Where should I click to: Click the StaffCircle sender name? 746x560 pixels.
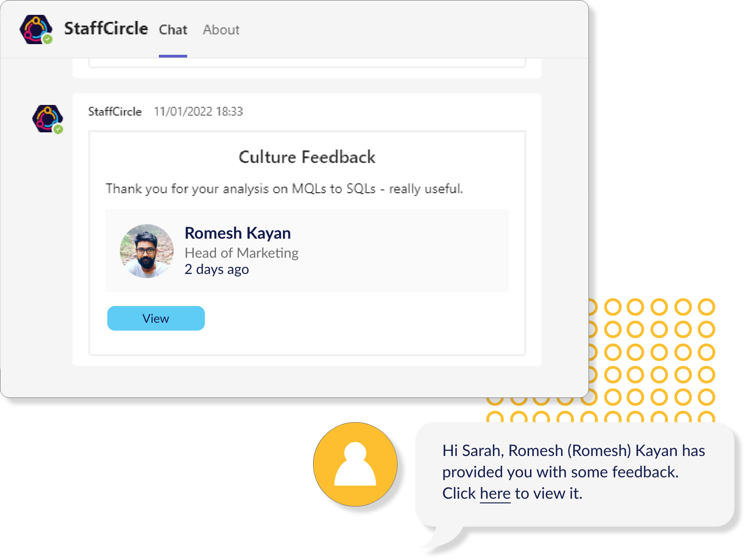coord(115,111)
